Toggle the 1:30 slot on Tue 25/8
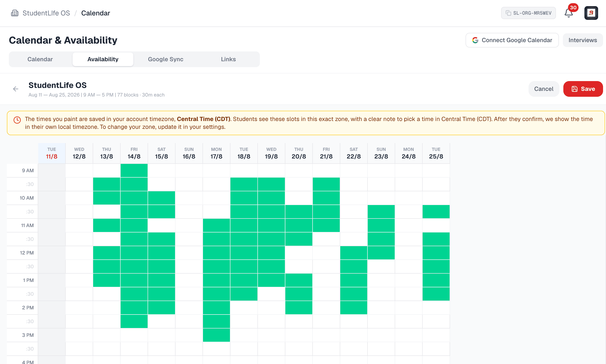The height and width of the screenshot is (364, 606). (436, 294)
